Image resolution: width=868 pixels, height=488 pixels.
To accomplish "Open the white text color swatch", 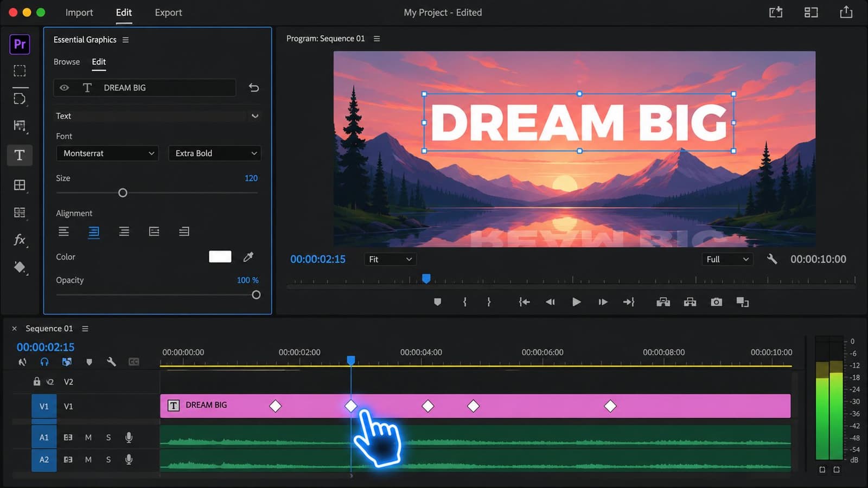I will pyautogui.click(x=220, y=256).
